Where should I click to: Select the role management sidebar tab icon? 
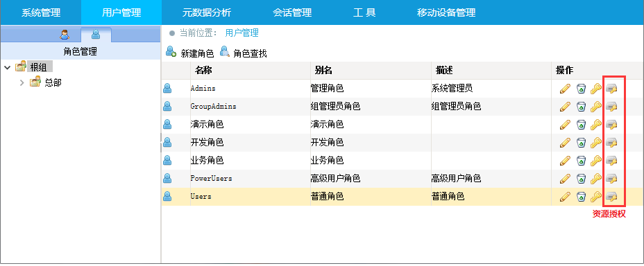click(96, 35)
